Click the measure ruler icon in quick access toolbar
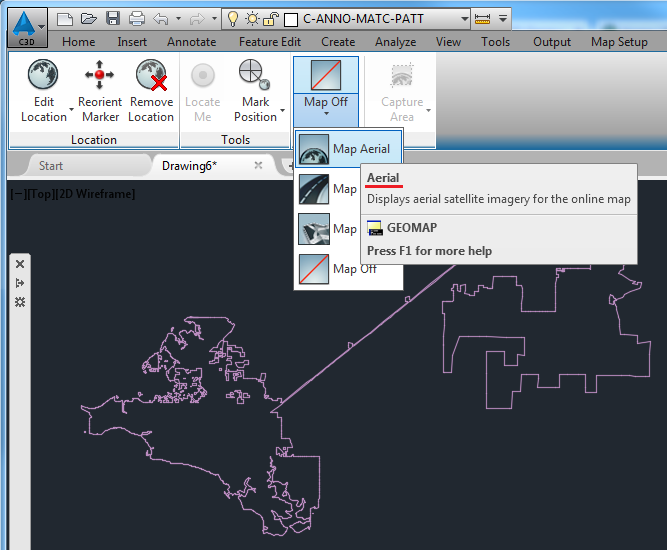Screen dimensions: 667x550 pyautogui.click(x=482, y=19)
